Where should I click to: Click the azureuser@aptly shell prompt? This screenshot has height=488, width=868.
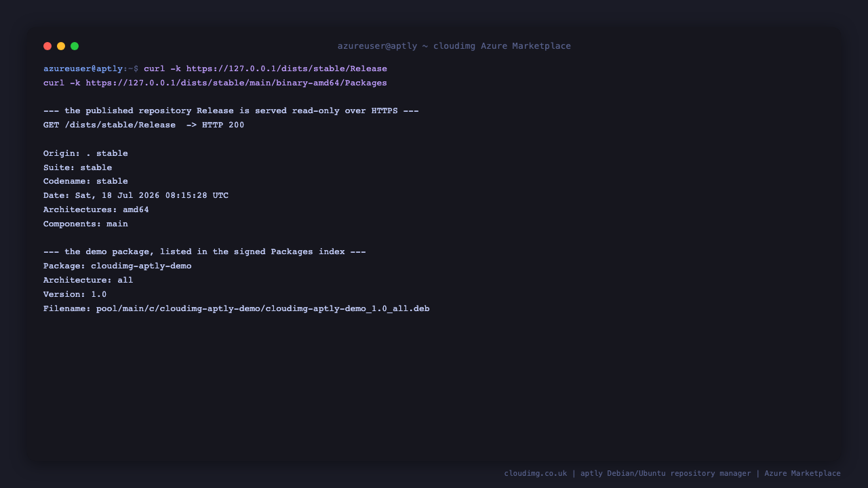91,69
